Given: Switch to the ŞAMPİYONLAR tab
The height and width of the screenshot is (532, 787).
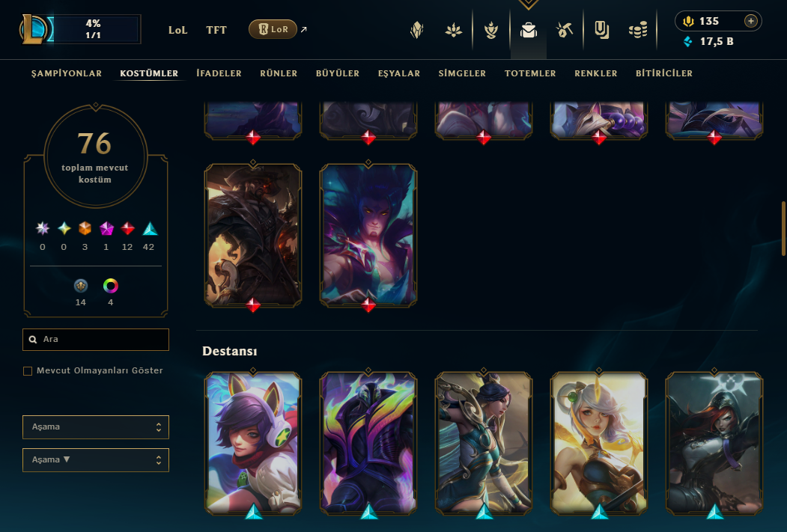Looking at the screenshot, I should coord(66,73).
